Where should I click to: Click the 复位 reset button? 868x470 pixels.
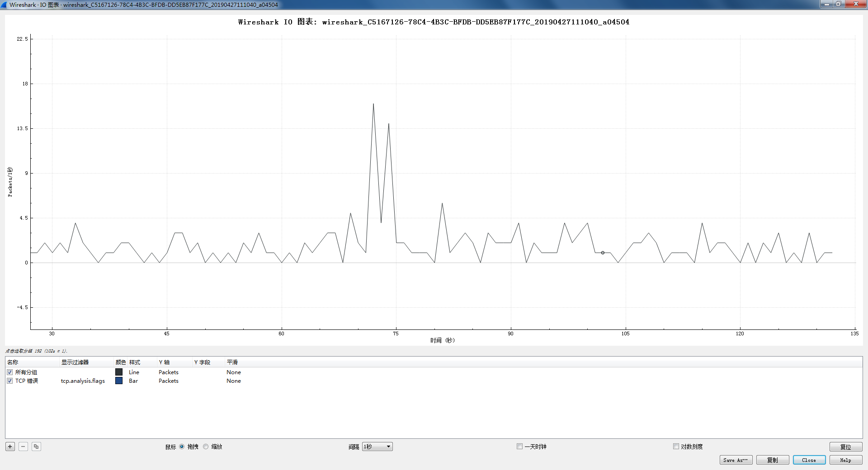(x=845, y=447)
